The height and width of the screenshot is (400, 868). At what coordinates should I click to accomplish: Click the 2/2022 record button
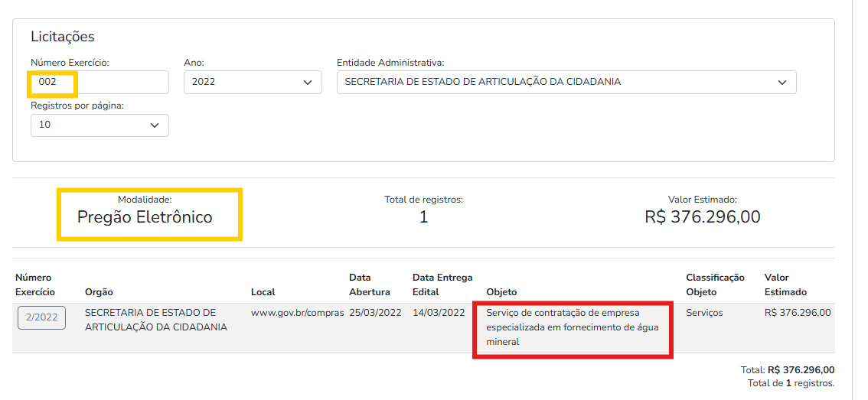pos(41,317)
